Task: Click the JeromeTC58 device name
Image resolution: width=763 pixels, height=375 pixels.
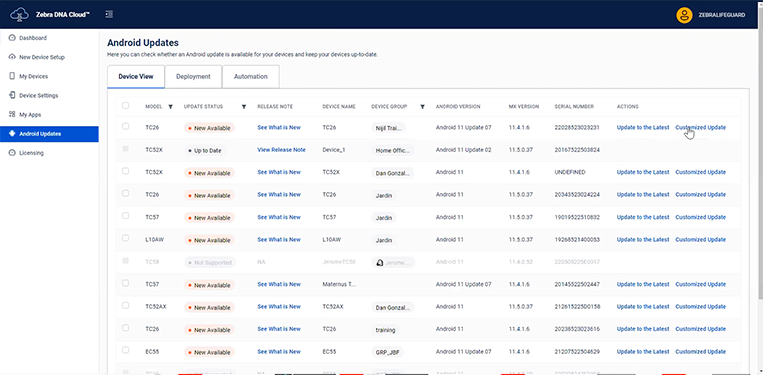Action: click(x=339, y=262)
